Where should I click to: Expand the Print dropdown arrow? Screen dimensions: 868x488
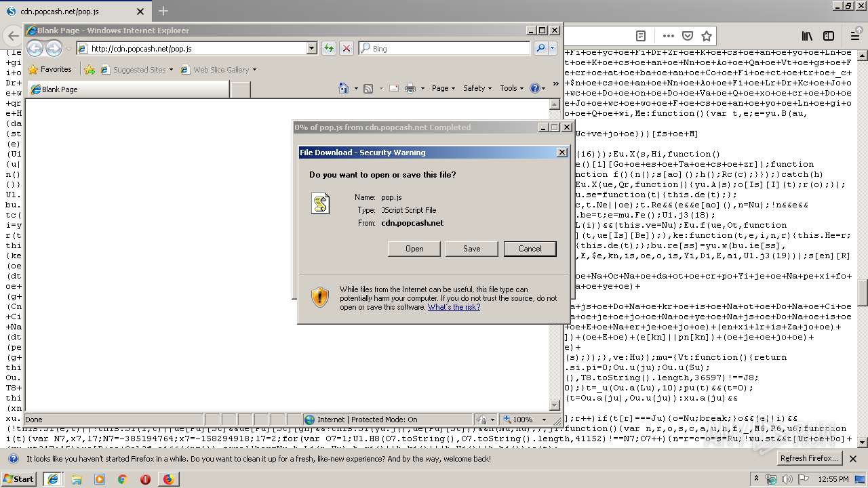point(422,88)
